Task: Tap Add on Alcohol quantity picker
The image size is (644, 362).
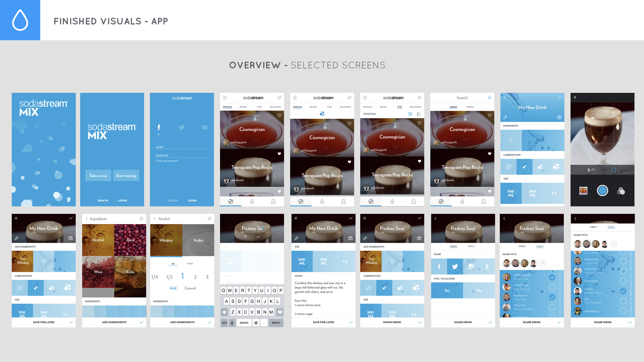Action: pos(173,288)
